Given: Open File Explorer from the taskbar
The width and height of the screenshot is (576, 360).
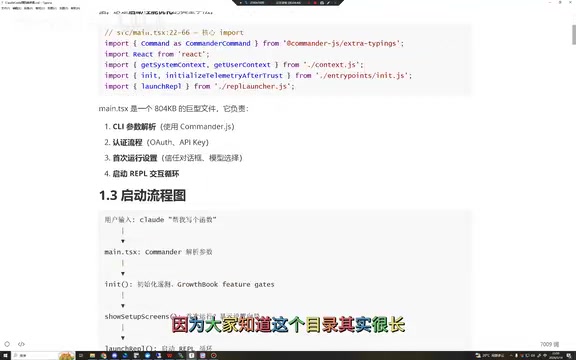Looking at the screenshot, I should (x=92, y=356).
